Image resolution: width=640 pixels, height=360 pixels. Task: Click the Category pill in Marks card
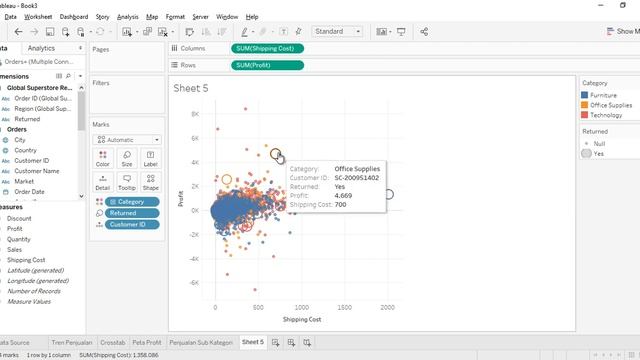click(132, 202)
